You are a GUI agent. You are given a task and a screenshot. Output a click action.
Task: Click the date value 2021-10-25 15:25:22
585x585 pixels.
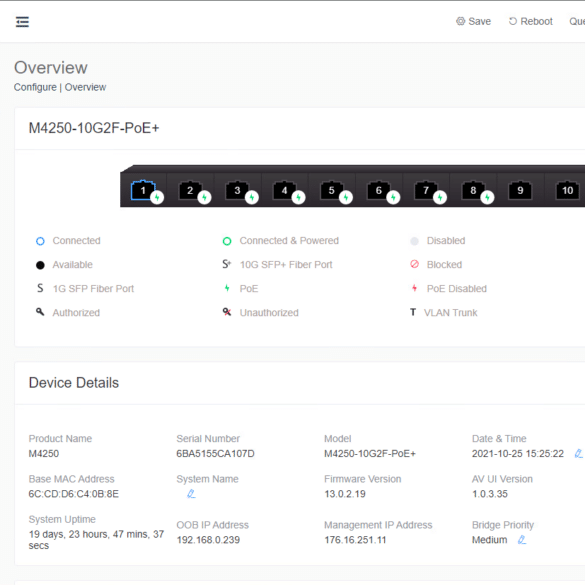click(x=518, y=454)
